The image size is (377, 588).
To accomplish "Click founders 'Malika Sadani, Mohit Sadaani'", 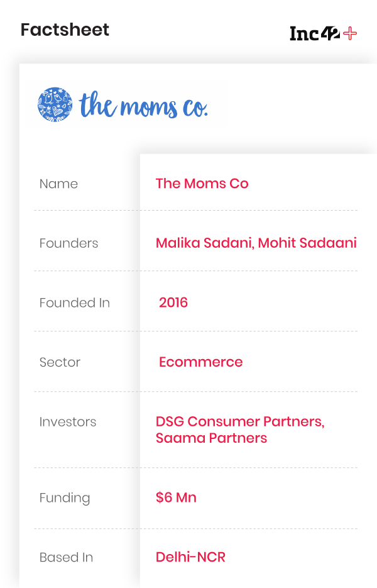I will click(x=256, y=243).
